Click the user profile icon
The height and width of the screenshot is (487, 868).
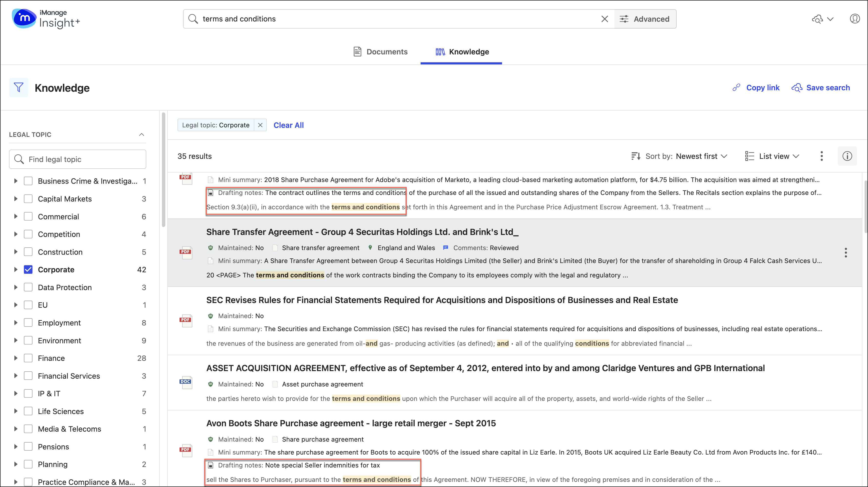pos(855,19)
